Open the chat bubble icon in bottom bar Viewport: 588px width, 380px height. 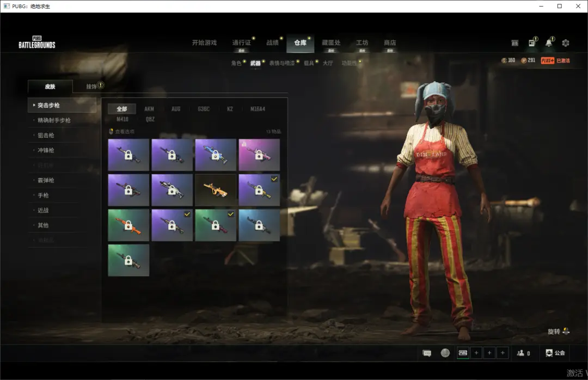427,353
